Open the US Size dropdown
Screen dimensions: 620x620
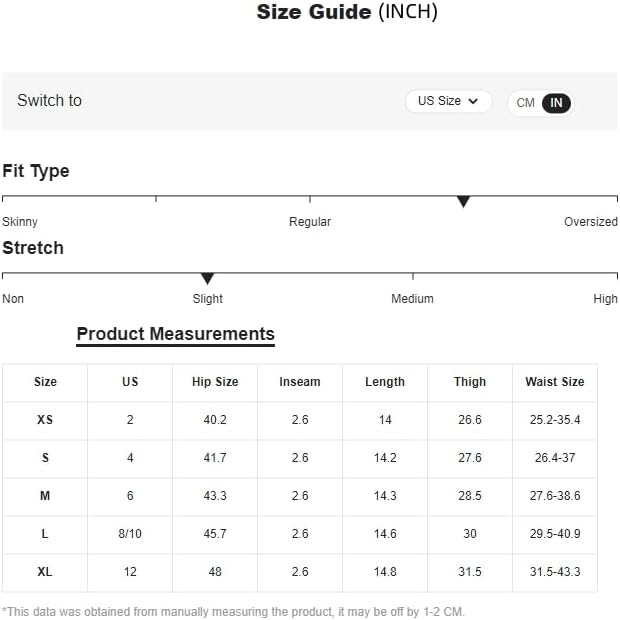[x=448, y=101]
